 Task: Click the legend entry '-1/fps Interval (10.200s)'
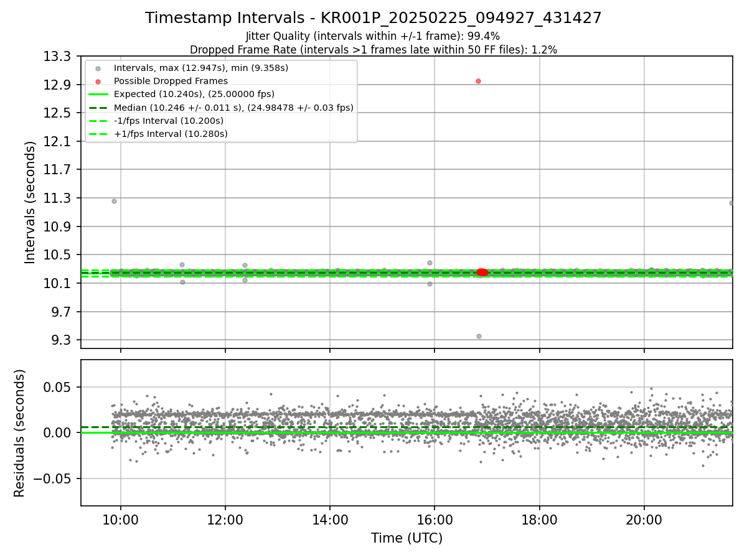pos(169,121)
